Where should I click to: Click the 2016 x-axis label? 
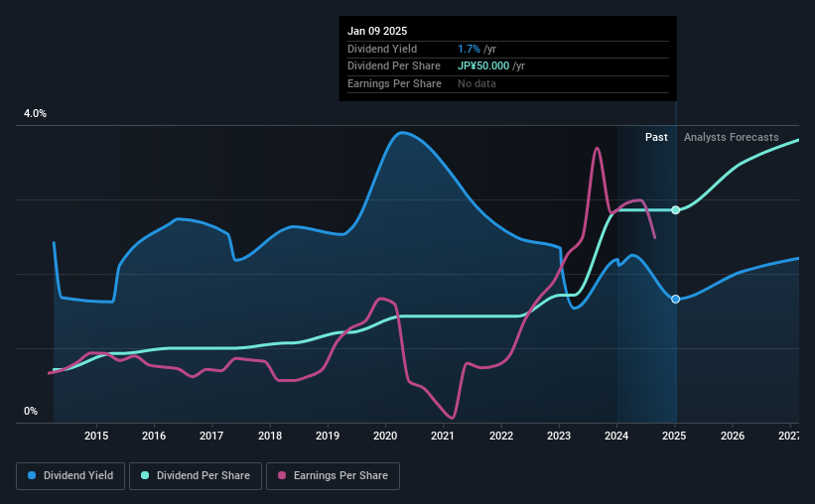click(154, 436)
